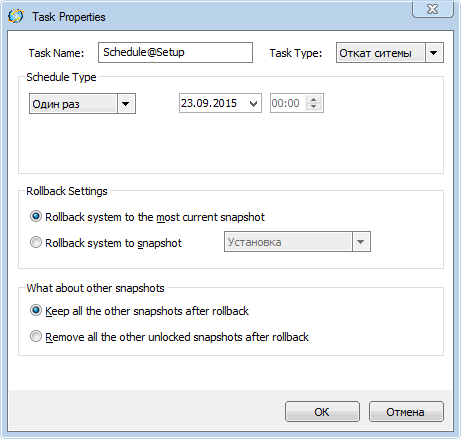Expand the Schedule Type 'Один раз' dropdown

pos(126,104)
